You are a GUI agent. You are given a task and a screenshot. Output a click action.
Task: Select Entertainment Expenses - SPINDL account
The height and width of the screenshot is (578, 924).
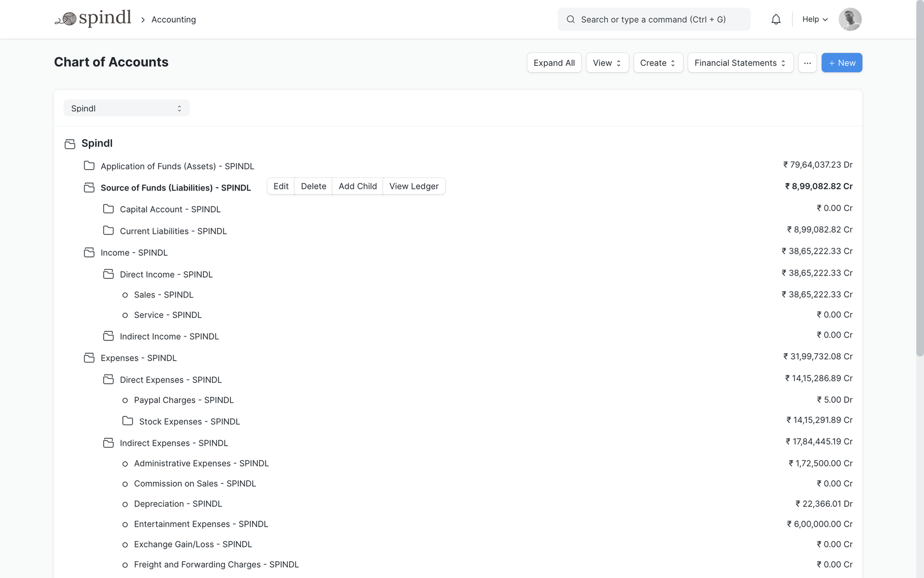(201, 524)
